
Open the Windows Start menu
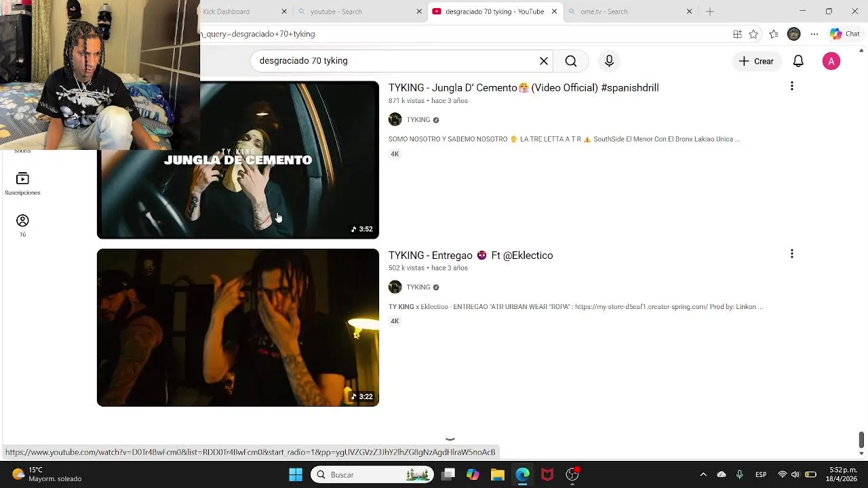click(x=296, y=474)
